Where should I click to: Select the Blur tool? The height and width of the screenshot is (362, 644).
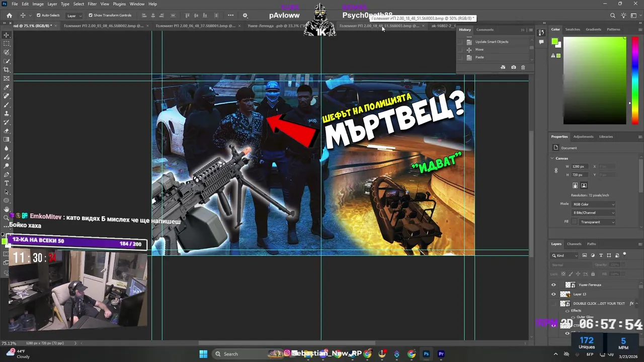pos(7,148)
